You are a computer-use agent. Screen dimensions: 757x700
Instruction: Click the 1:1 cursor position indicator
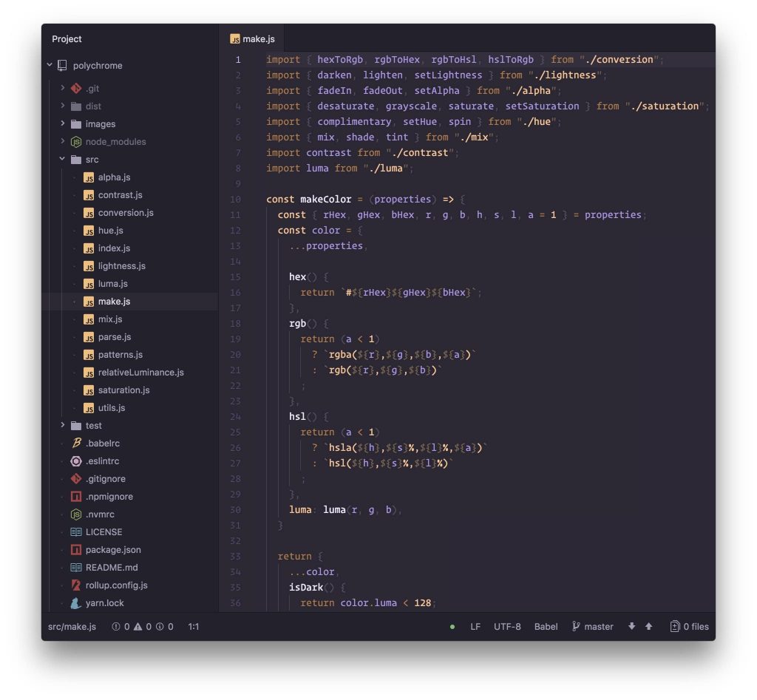click(194, 627)
